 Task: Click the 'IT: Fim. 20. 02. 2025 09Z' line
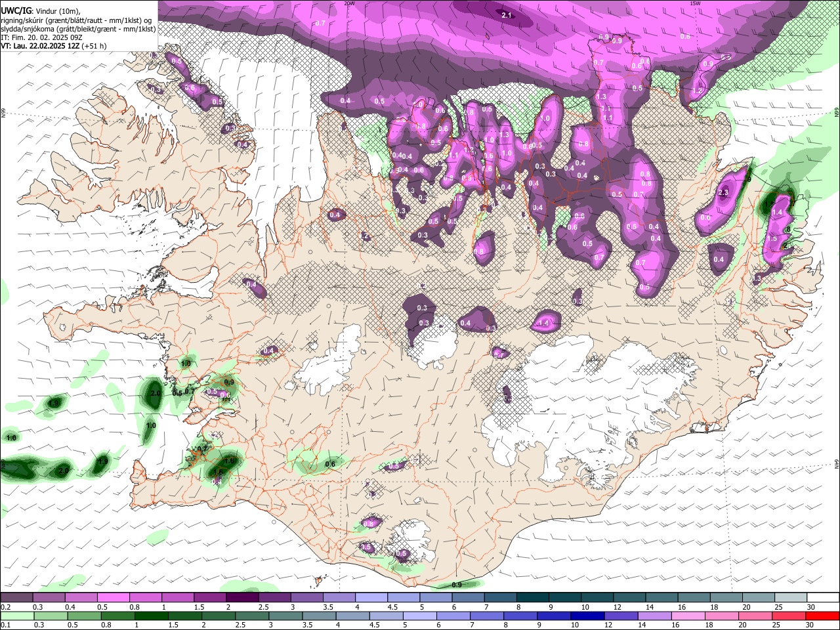[41, 37]
